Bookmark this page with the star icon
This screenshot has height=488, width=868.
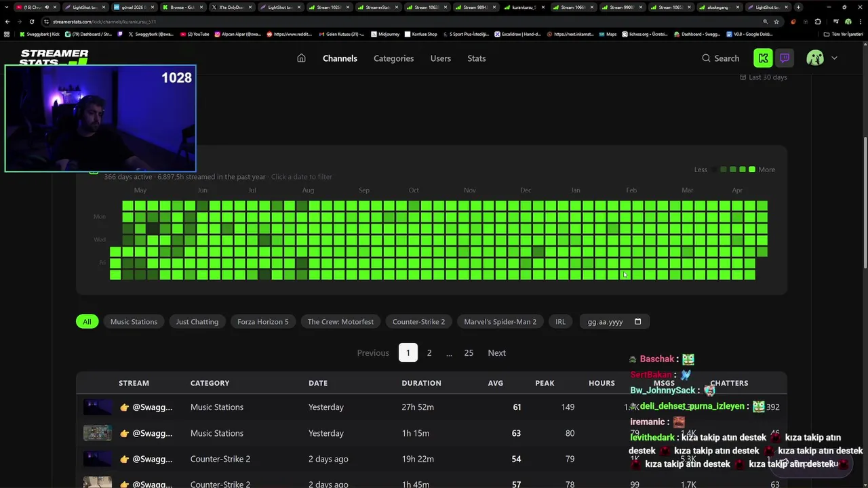click(776, 22)
